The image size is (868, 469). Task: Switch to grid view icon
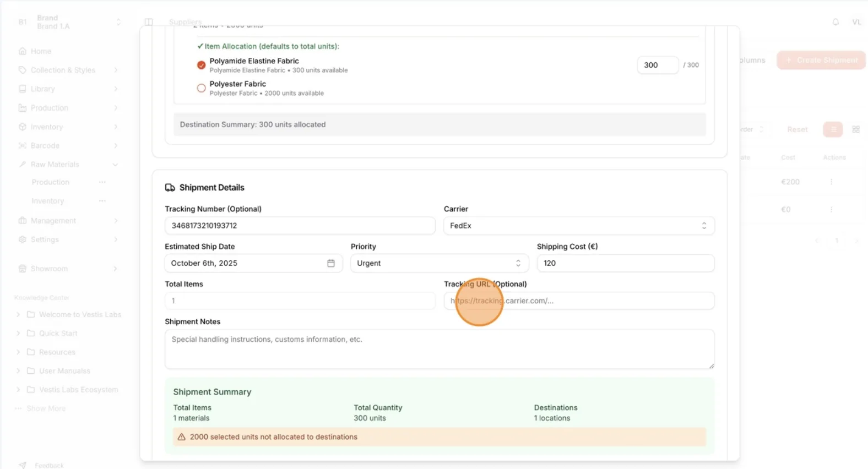[856, 129]
